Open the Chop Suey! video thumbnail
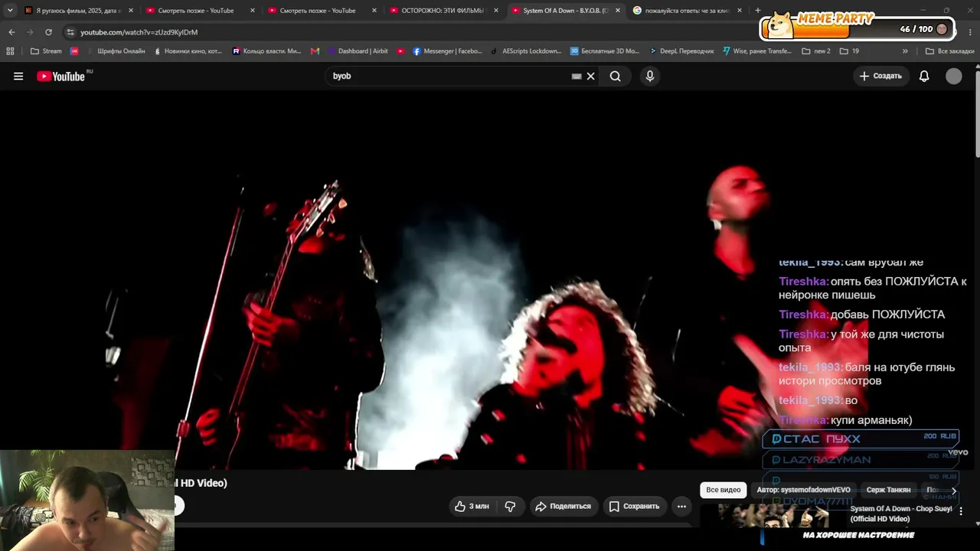980x551 pixels. (773, 517)
